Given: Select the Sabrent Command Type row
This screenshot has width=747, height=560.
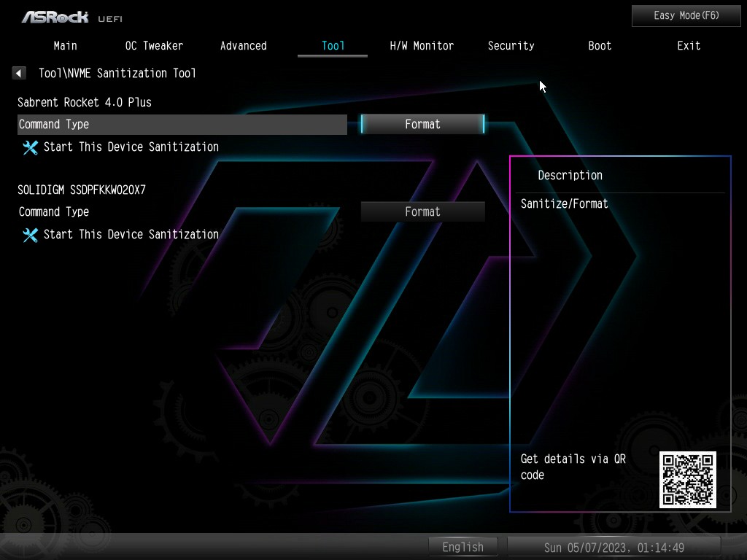Looking at the screenshot, I should 182,125.
